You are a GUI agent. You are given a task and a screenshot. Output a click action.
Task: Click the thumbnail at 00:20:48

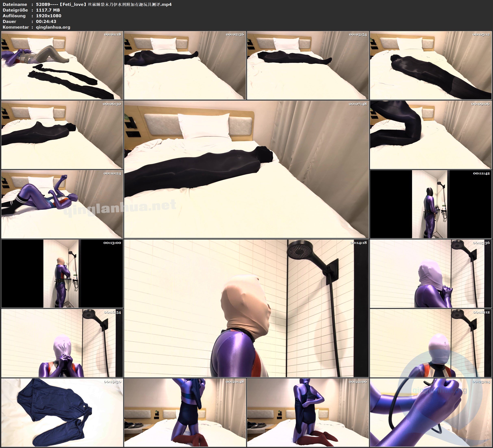(x=185, y=412)
